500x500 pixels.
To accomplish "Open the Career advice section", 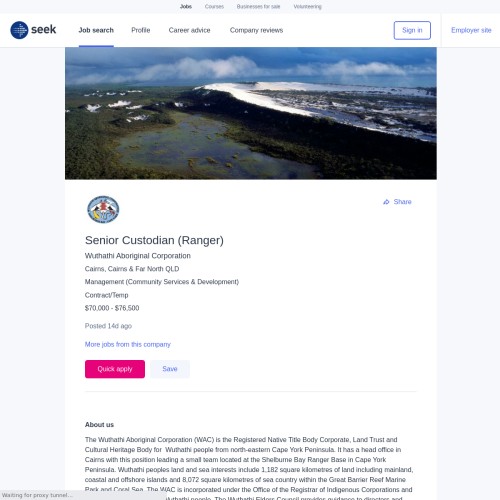I will pyautogui.click(x=189, y=30).
